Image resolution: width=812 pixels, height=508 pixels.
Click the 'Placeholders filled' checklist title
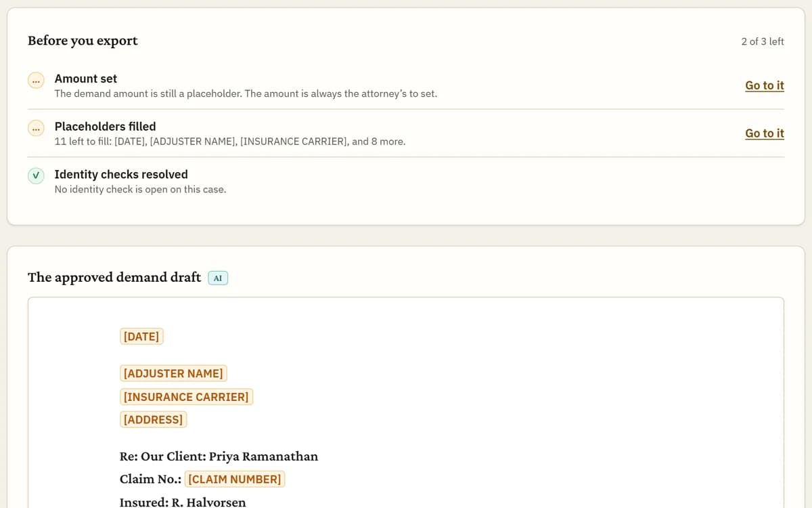pos(106,127)
